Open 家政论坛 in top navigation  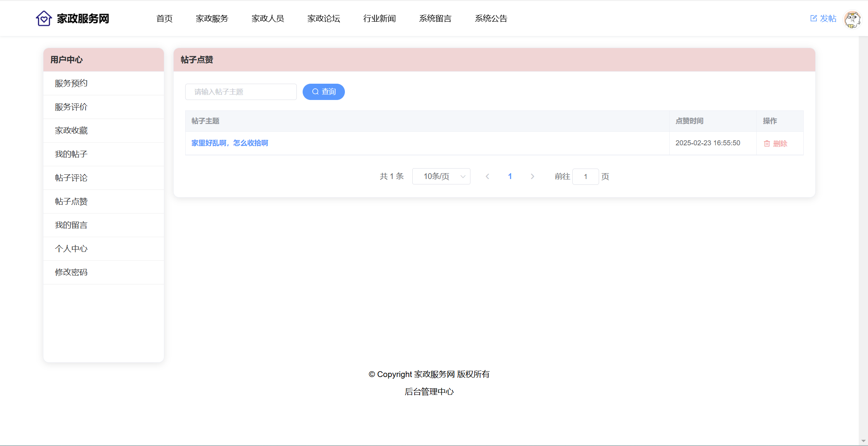[324, 18]
